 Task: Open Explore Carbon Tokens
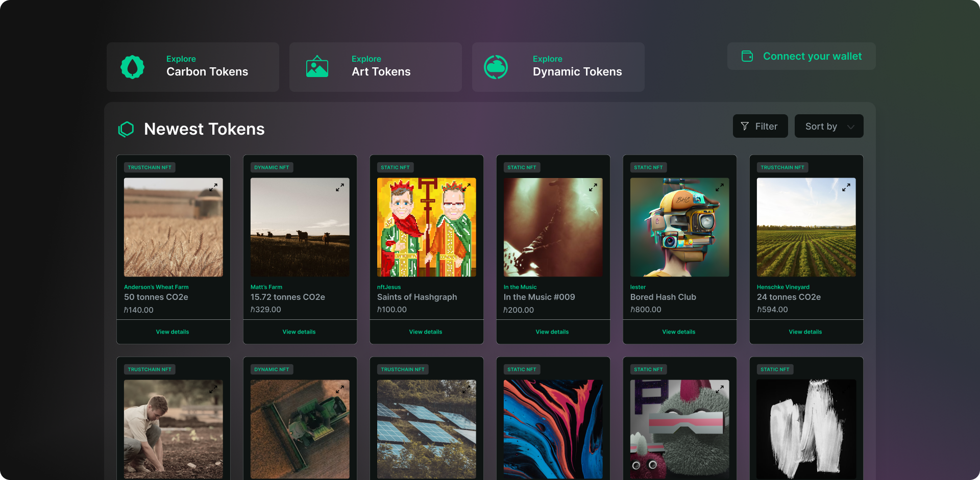[x=193, y=67]
